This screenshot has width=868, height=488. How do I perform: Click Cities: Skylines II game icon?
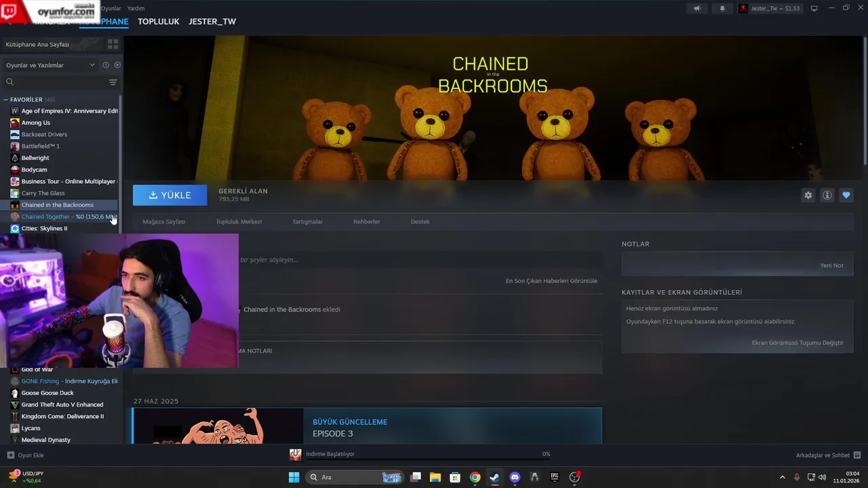15,228
